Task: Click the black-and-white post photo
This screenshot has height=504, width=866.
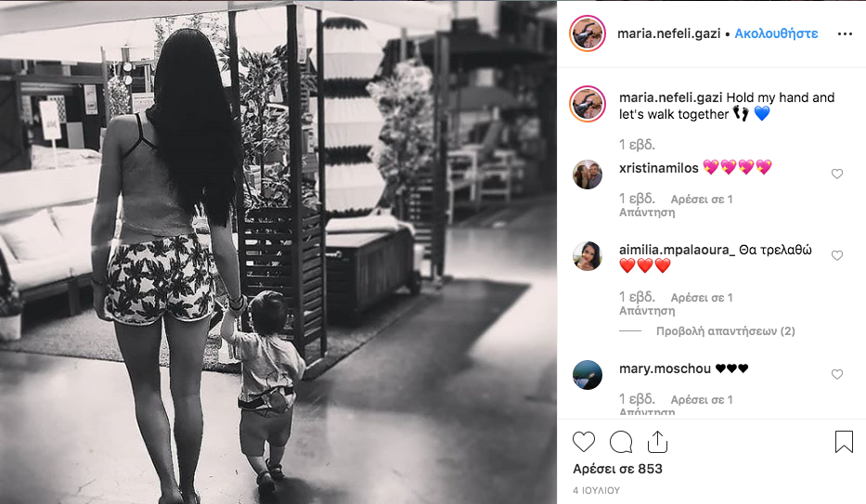Action: [278, 252]
